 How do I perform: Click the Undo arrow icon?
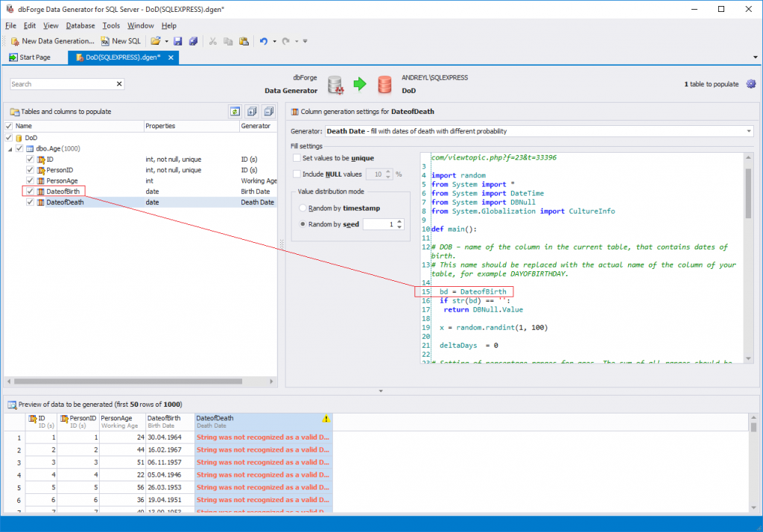coord(263,41)
